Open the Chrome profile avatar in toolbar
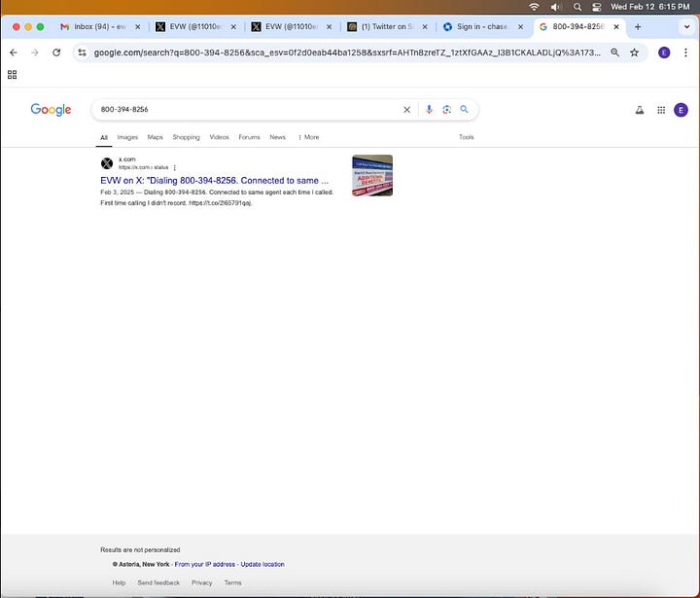The image size is (700, 598). point(664,53)
